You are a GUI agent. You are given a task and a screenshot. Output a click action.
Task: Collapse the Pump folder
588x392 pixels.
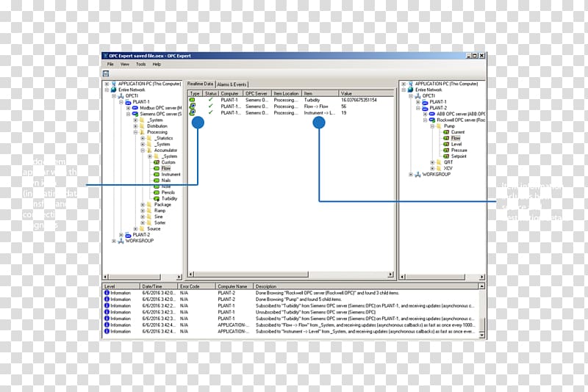432,126
